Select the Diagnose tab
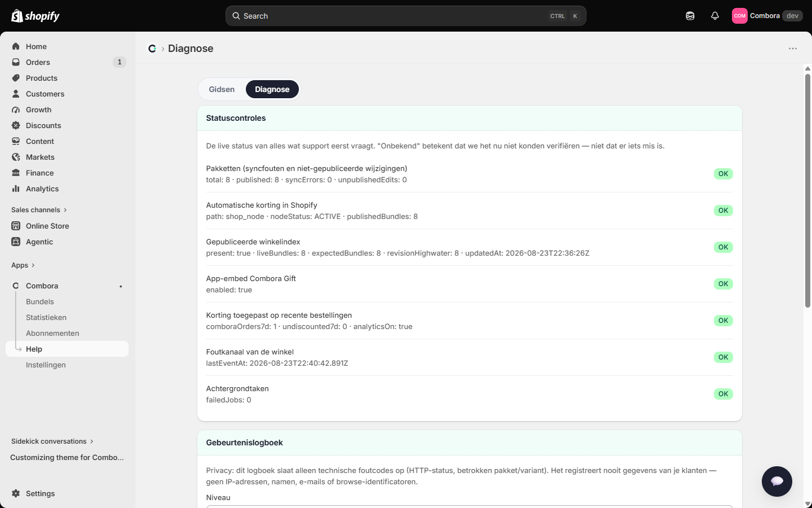This screenshot has height=508, width=812. 272,89
